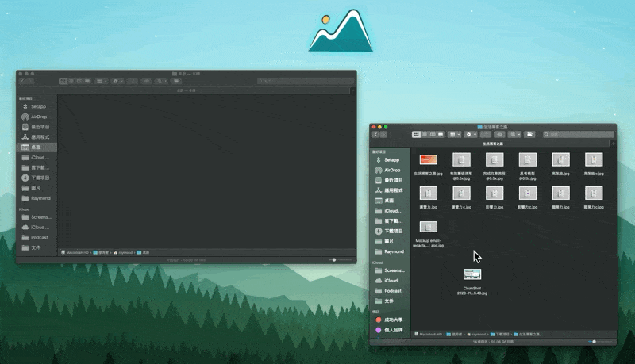Open gear action menu in 桌面 window
This screenshot has width=635, height=364.
coord(117,82)
